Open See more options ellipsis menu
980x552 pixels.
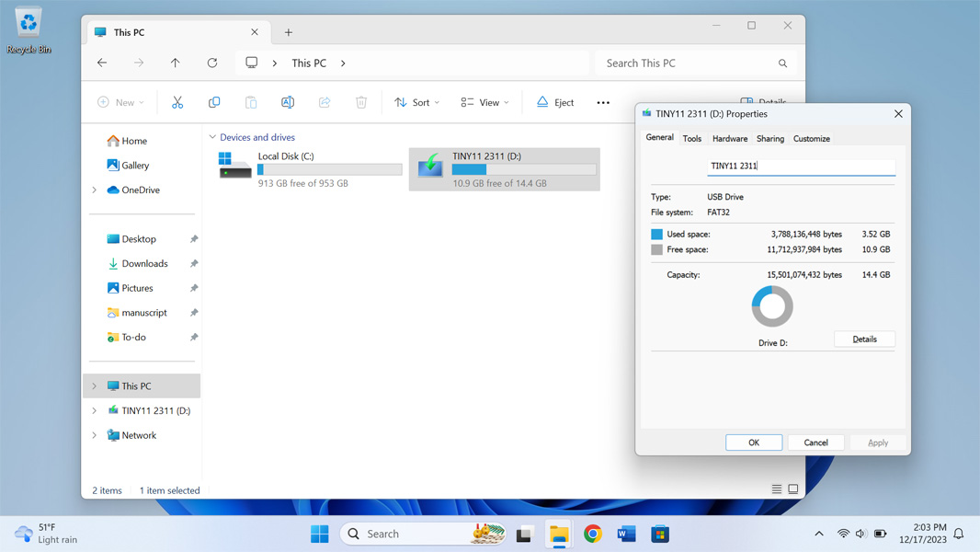(603, 102)
